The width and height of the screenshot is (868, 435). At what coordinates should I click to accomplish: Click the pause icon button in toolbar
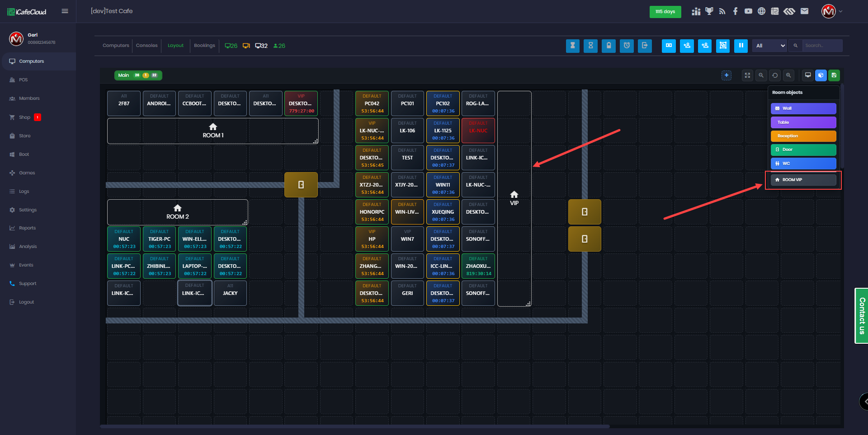click(x=741, y=46)
